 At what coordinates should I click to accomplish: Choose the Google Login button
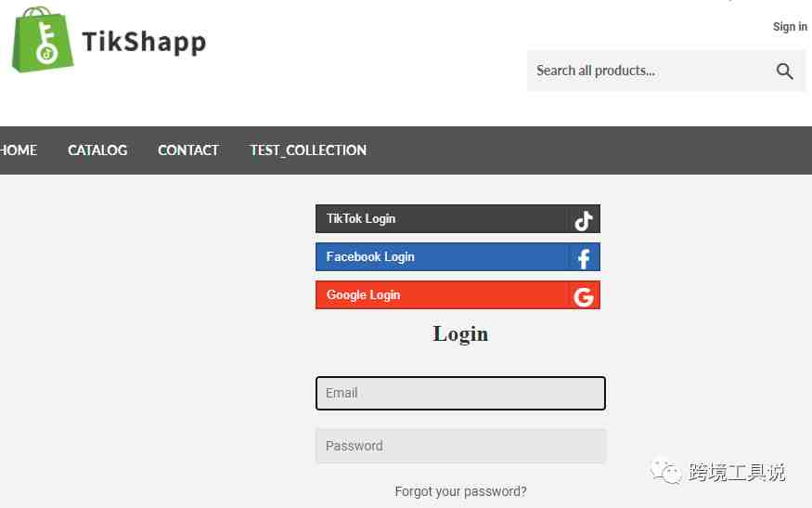(x=458, y=295)
